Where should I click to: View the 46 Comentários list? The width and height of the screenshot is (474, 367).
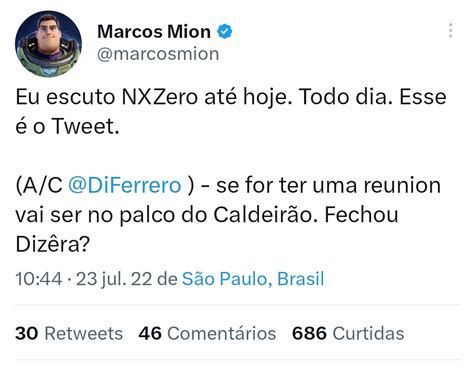(x=207, y=333)
